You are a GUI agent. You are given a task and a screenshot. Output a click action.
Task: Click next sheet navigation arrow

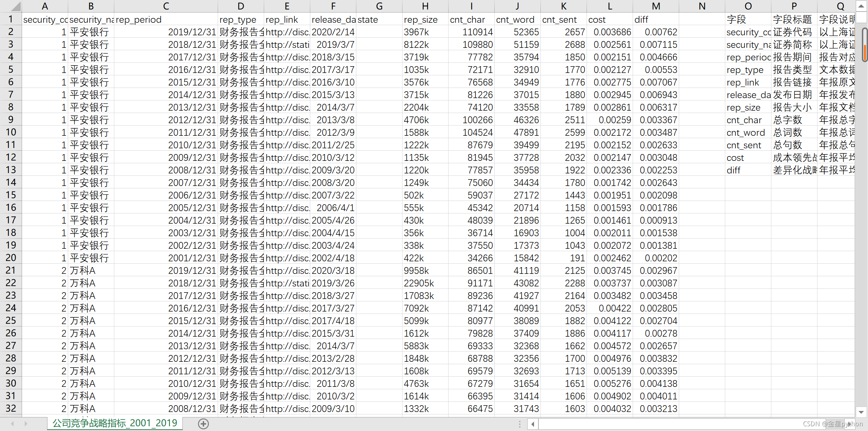[26, 424]
